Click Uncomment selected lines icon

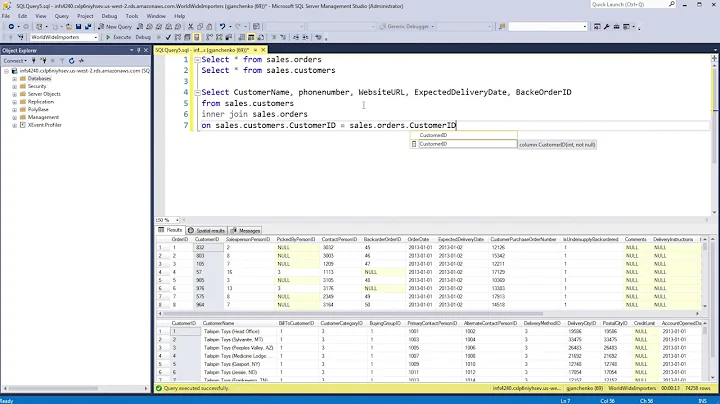pos(283,37)
